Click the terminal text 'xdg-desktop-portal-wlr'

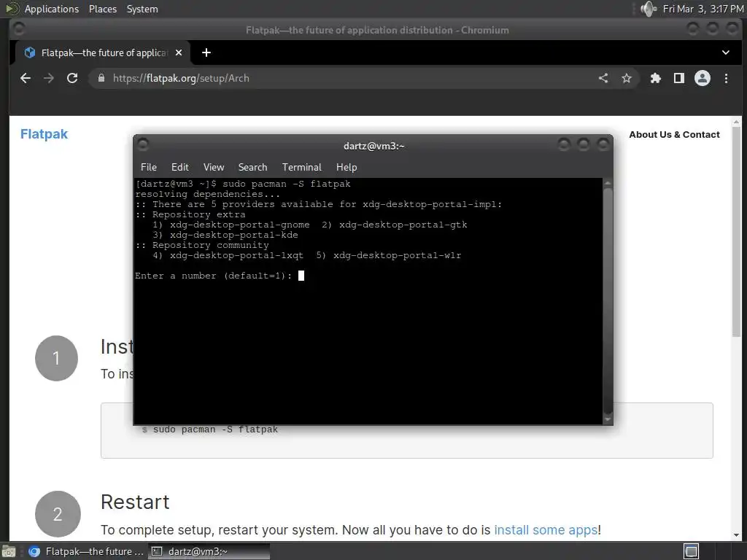coord(398,255)
